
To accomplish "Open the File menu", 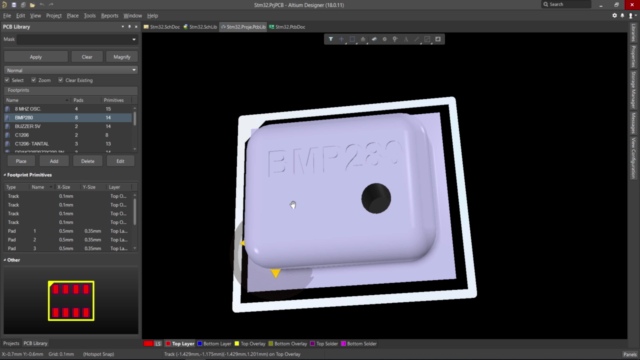I will pos(7,16).
